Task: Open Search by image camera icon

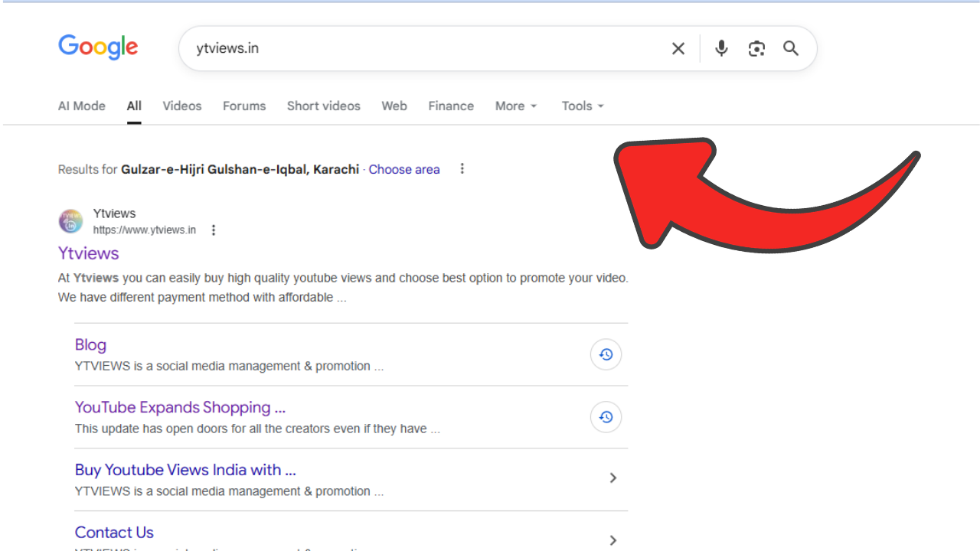Action: click(x=756, y=49)
